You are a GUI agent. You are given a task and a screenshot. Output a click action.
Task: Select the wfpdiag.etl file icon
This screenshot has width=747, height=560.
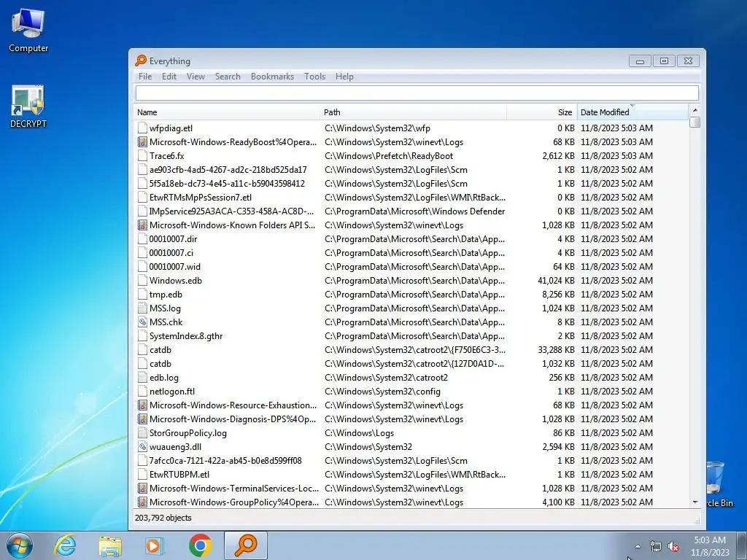tap(142, 128)
